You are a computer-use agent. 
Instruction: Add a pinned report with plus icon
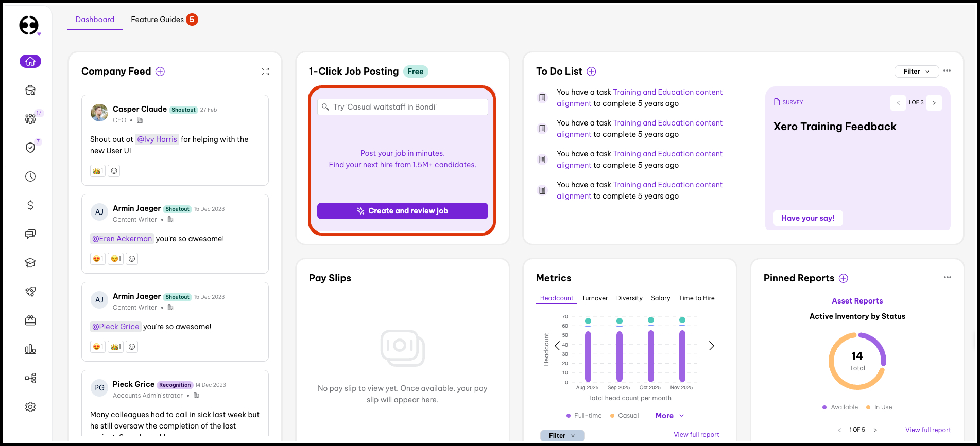pos(844,278)
